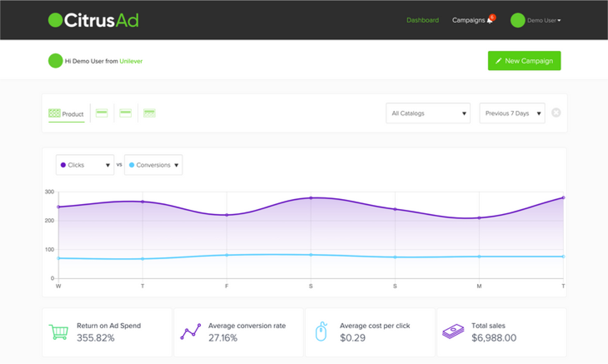Change the Conversions comparison metric dropdown
This screenshot has height=364, width=608.
(x=153, y=165)
